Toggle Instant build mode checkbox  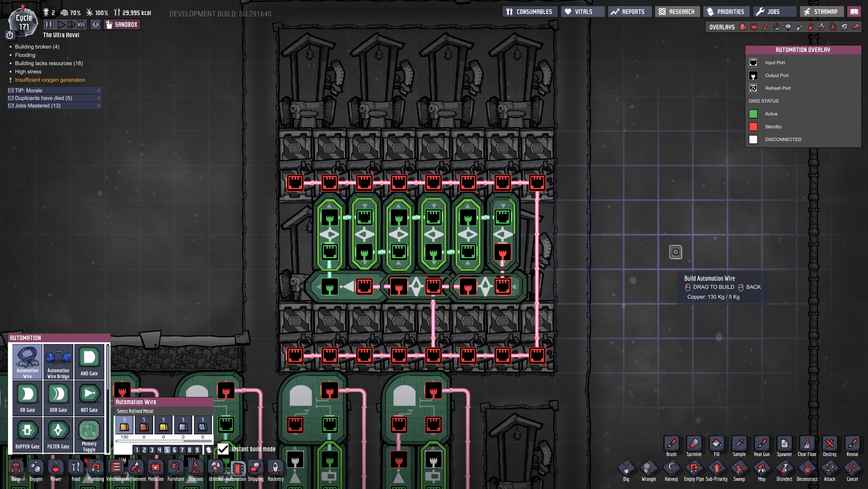pos(223,449)
